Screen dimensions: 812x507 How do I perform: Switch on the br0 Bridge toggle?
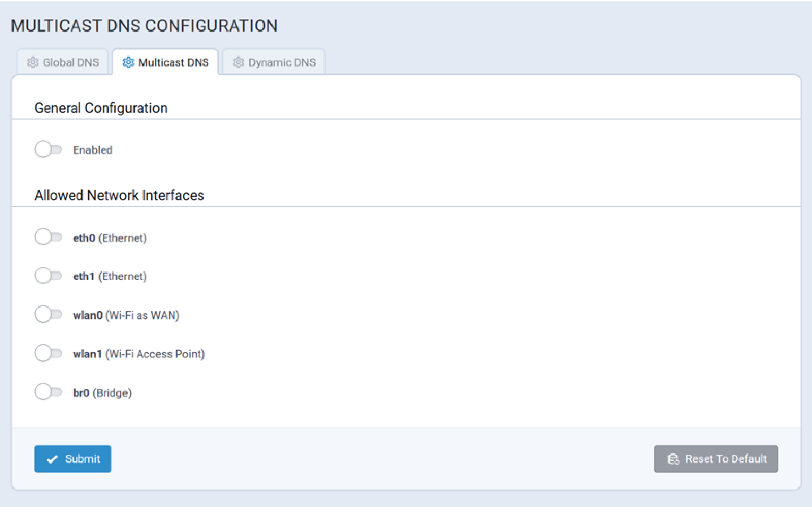(48, 392)
